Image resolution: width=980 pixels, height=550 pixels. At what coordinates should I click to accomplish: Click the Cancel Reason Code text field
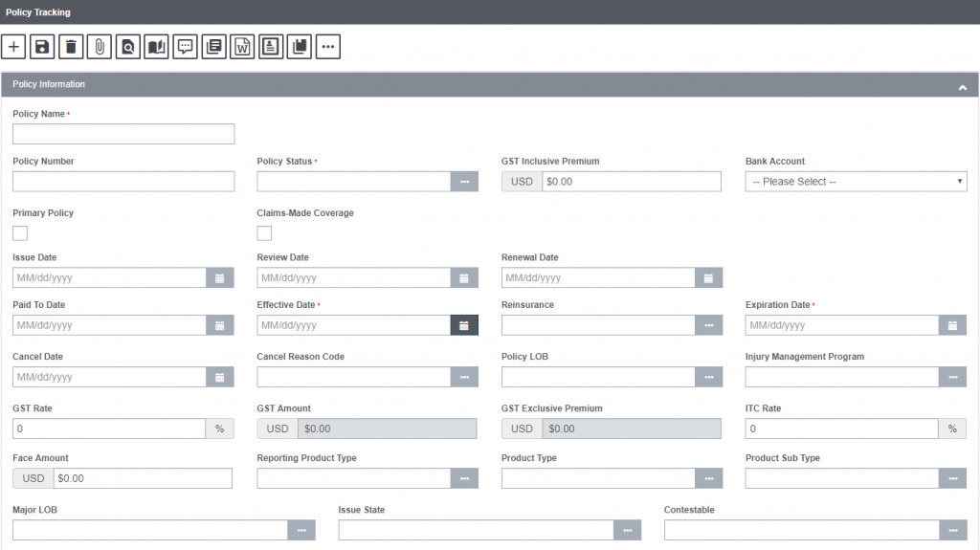pyautogui.click(x=354, y=378)
